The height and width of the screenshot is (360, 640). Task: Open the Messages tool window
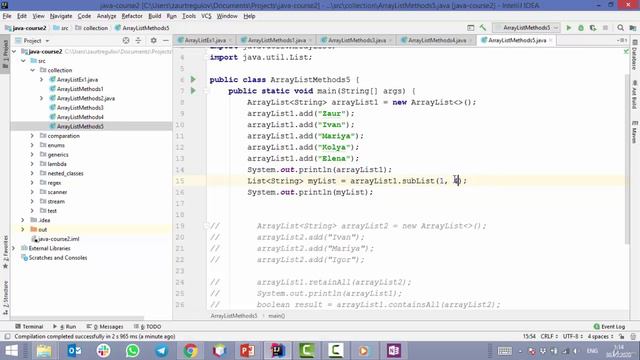pos(105,327)
